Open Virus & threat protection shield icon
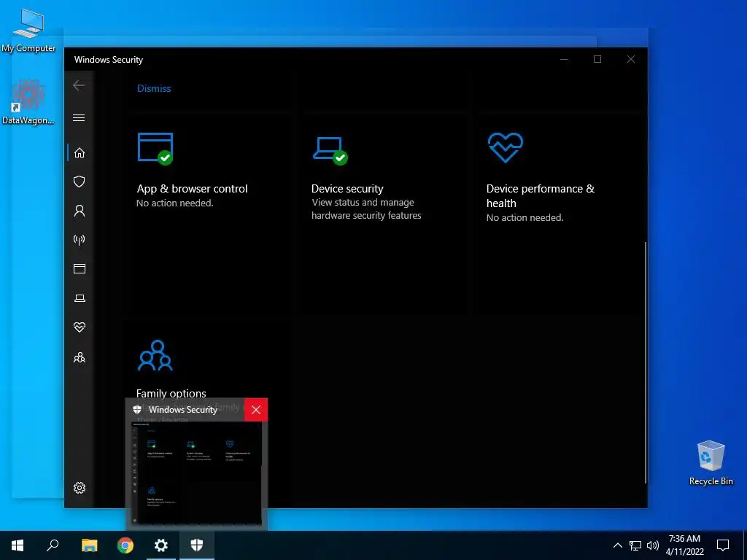The height and width of the screenshot is (560, 747). point(80,182)
